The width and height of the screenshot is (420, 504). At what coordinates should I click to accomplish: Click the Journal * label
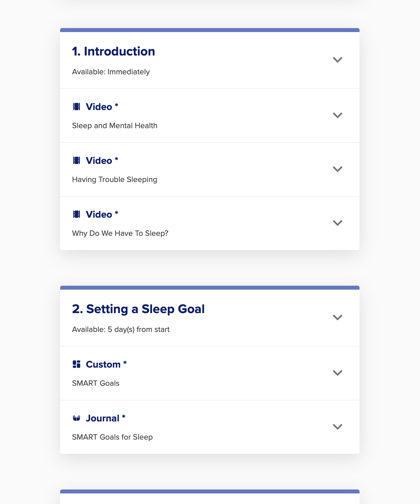[105, 418]
